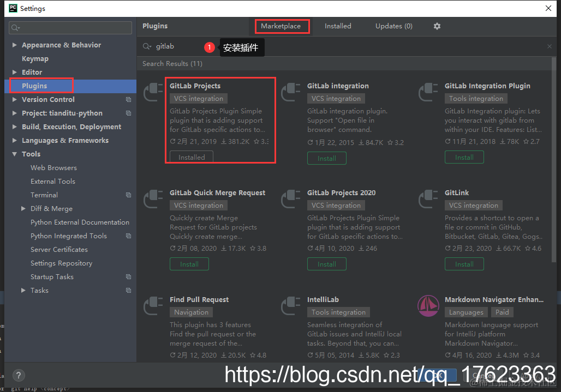The height and width of the screenshot is (392, 561).
Task: Click Navigation tag under Find Pull Request
Action: coord(191,312)
